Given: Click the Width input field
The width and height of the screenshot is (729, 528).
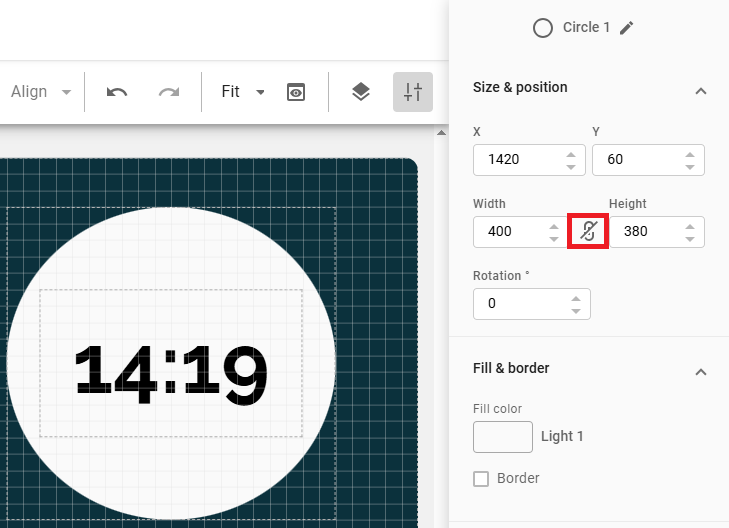Looking at the screenshot, I should [x=520, y=232].
